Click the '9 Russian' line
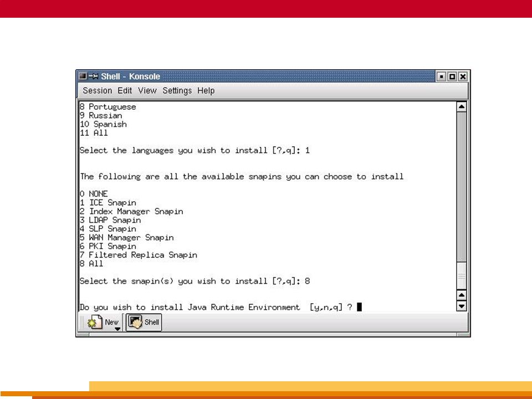 tap(101, 116)
